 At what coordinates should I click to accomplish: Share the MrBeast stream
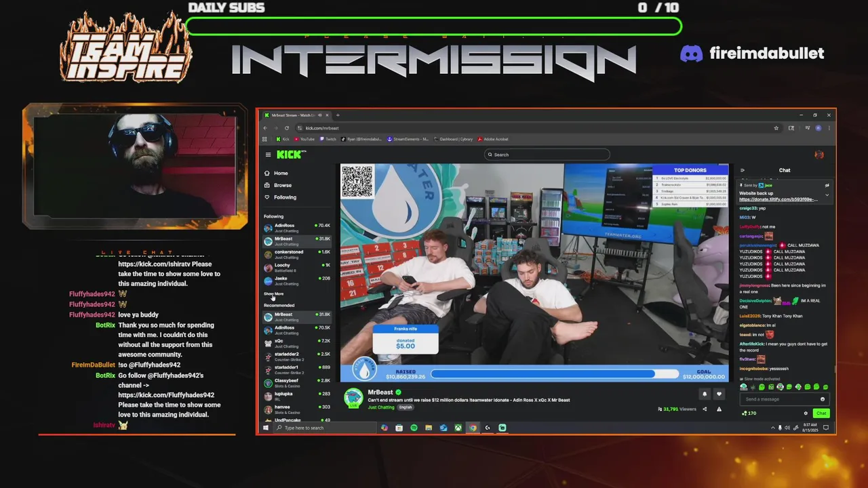pos(705,409)
